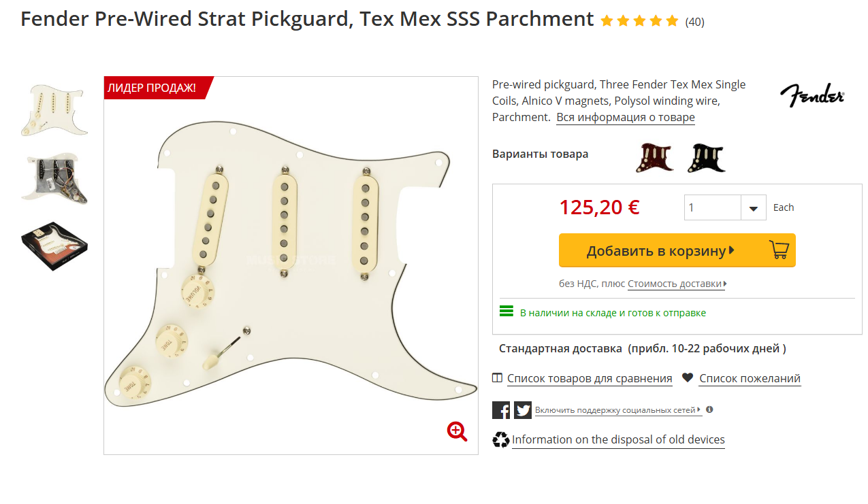Open the Facebook share icon
868x504 pixels.
tap(501, 410)
